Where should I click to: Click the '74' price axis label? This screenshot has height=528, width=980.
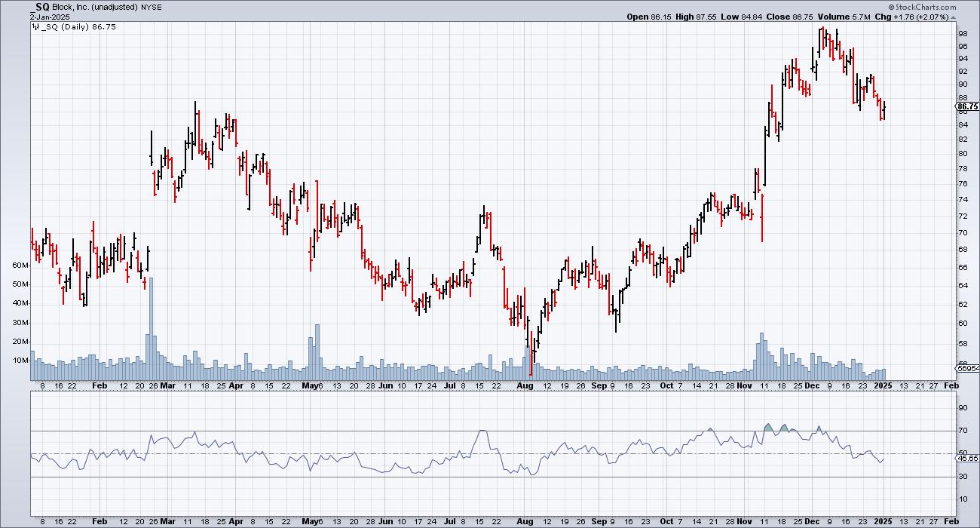click(x=963, y=199)
